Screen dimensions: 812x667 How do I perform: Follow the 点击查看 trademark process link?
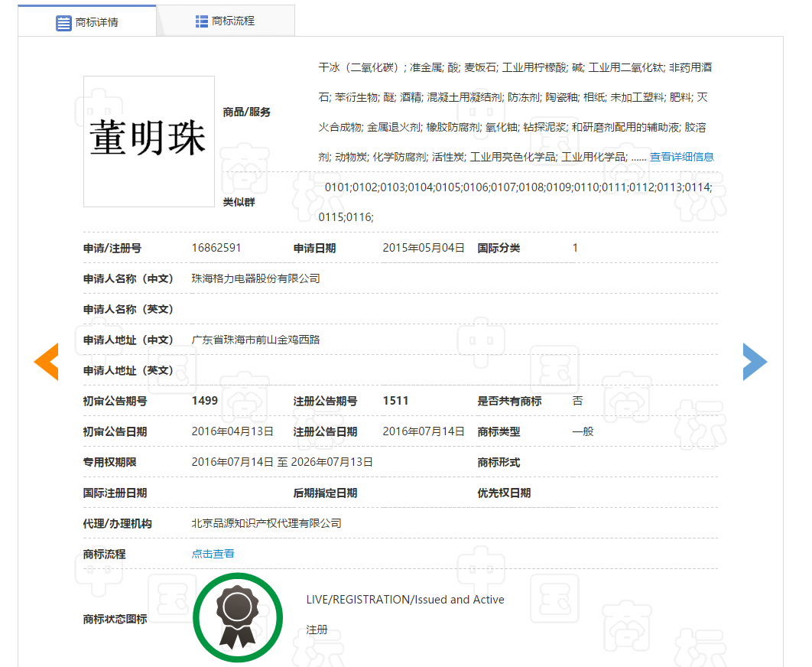pyautogui.click(x=213, y=554)
